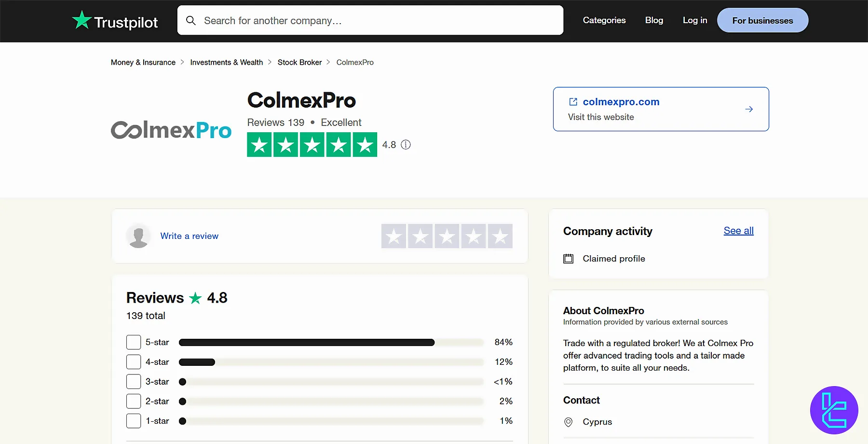Click Log in

point(695,20)
